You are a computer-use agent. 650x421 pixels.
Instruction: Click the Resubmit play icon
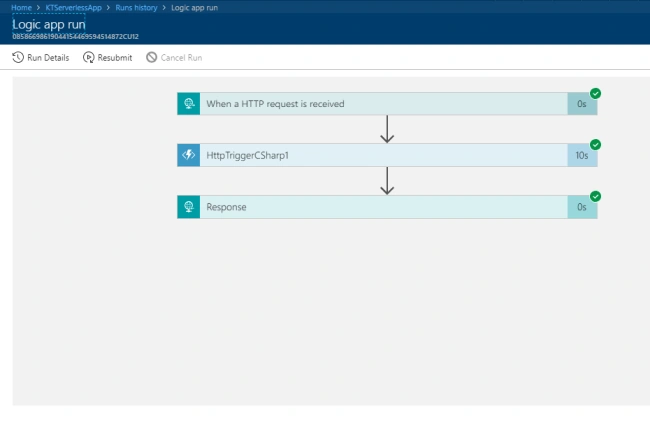pyautogui.click(x=88, y=57)
